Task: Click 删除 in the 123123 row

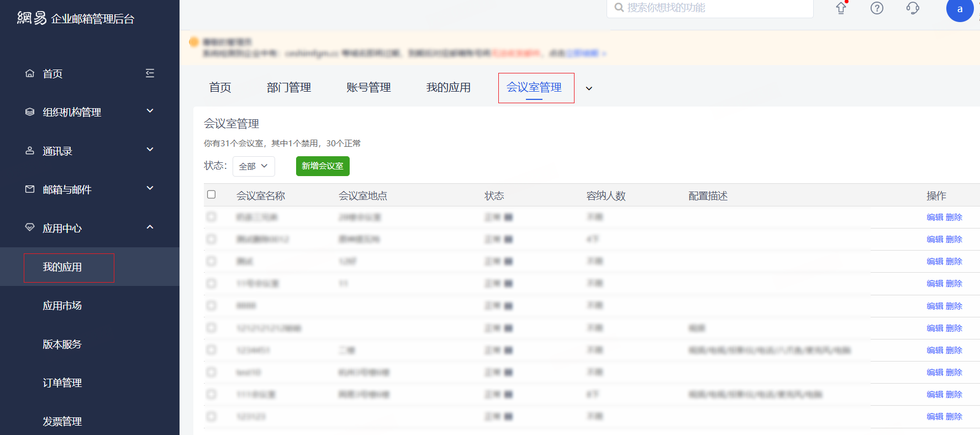Action: [x=954, y=416]
